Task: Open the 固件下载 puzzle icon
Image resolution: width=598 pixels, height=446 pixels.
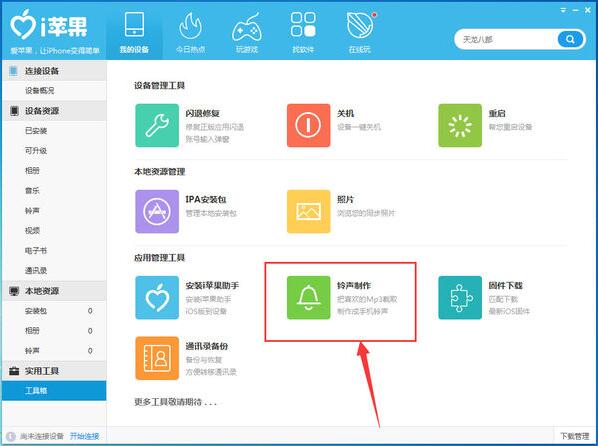Action: (460, 298)
